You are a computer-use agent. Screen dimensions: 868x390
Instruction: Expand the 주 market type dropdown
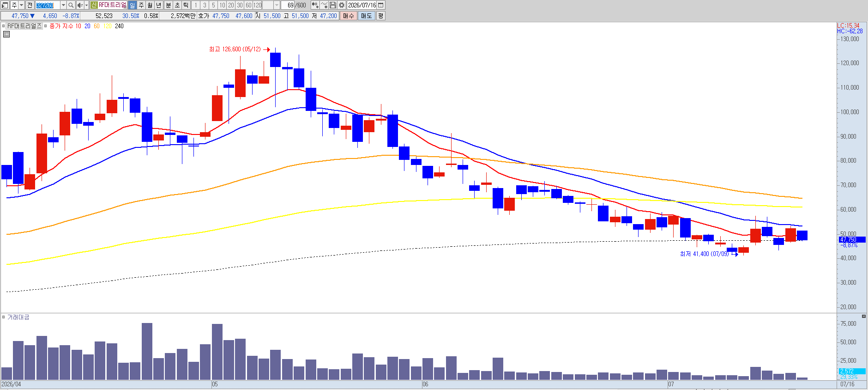21,5
